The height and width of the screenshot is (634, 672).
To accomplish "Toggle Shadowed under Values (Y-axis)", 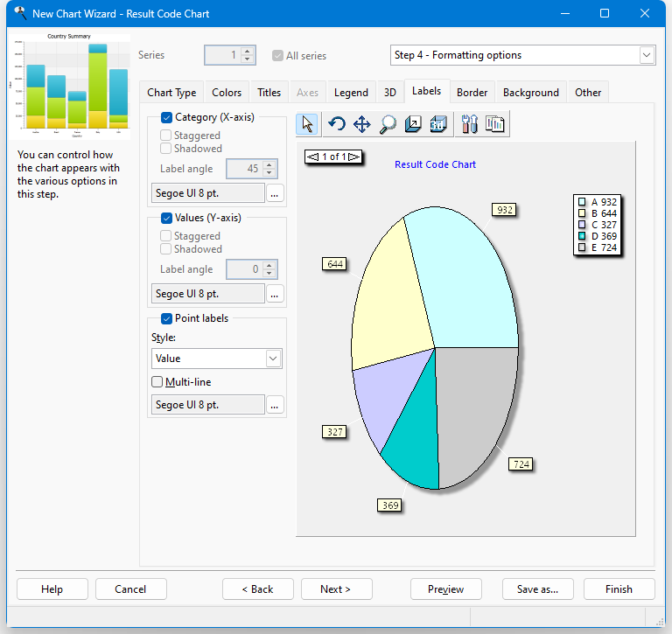I will [x=166, y=249].
